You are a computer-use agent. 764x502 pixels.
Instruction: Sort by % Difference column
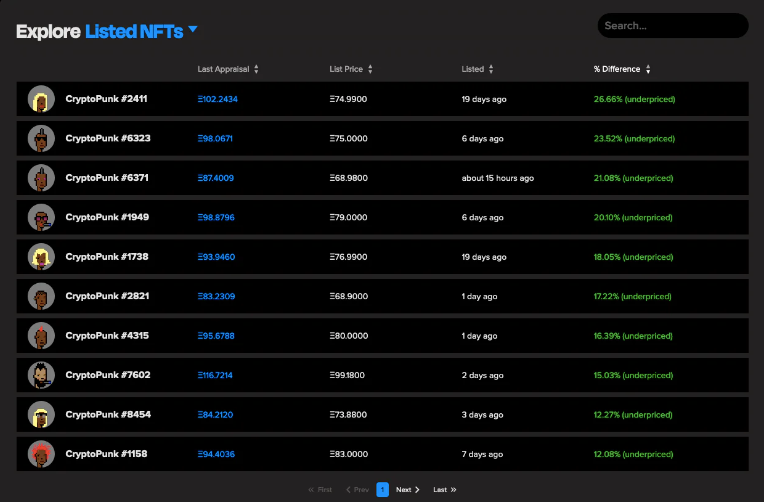[621, 69]
